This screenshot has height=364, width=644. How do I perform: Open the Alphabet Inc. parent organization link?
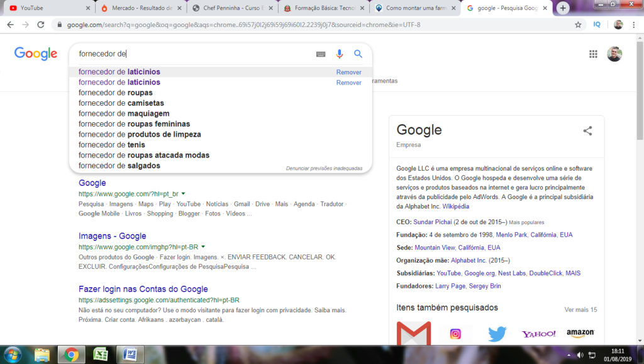(x=469, y=260)
